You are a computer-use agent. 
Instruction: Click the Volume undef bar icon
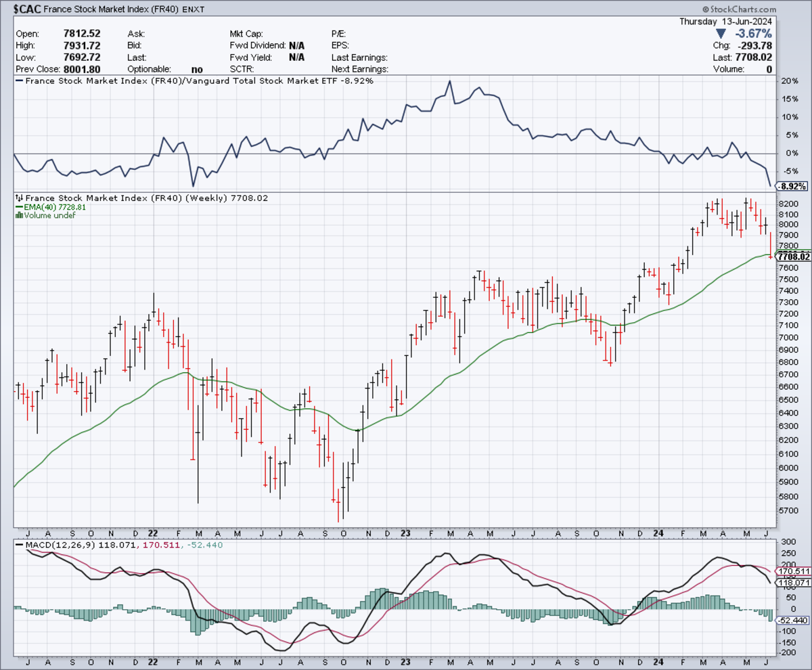point(18,215)
